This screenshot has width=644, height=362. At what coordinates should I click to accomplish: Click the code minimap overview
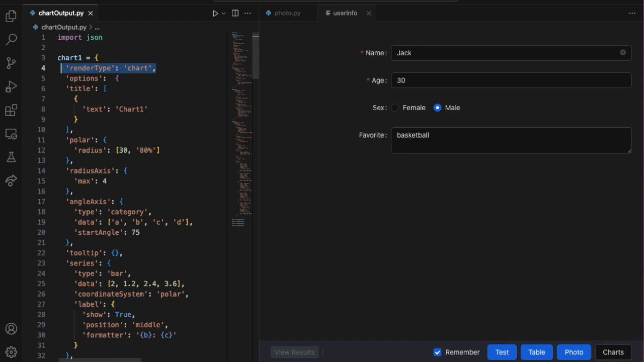click(242, 129)
